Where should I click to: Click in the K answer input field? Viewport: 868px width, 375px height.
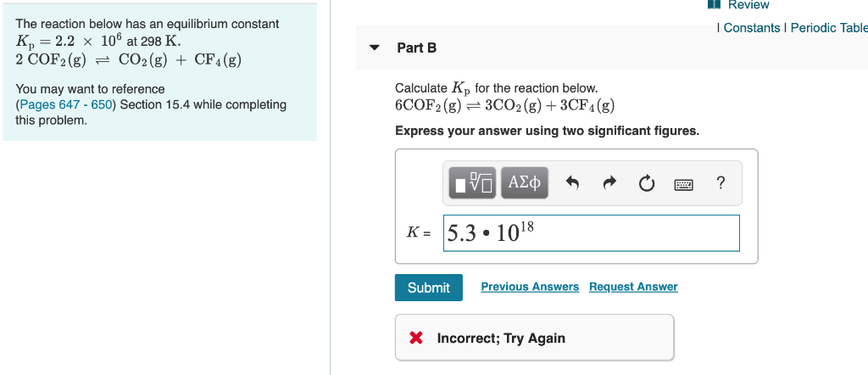point(591,233)
